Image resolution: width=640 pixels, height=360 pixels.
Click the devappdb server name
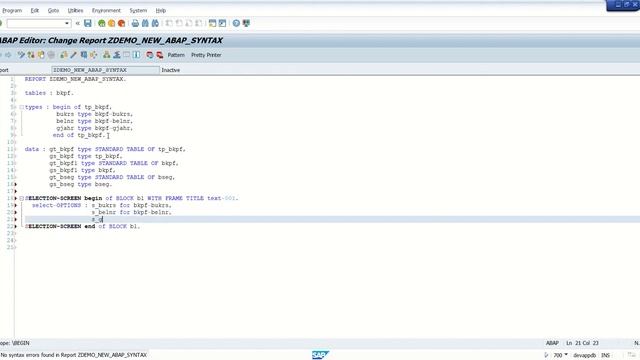[x=584, y=355]
